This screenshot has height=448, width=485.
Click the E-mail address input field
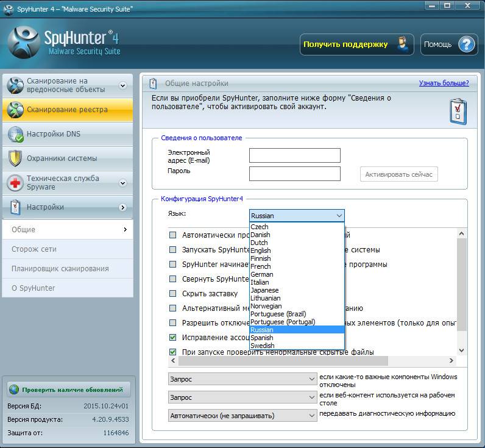295,155
